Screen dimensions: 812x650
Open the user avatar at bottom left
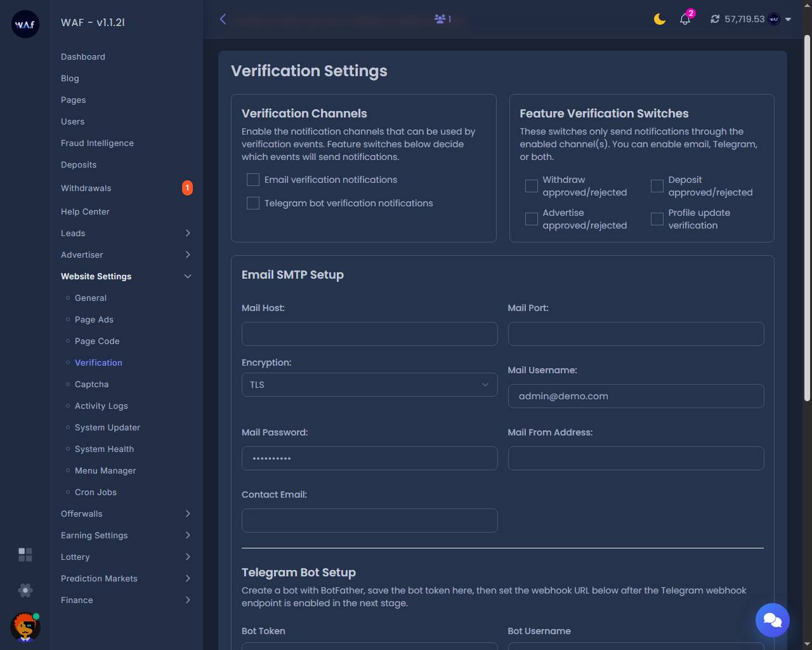[x=25, y=627]
